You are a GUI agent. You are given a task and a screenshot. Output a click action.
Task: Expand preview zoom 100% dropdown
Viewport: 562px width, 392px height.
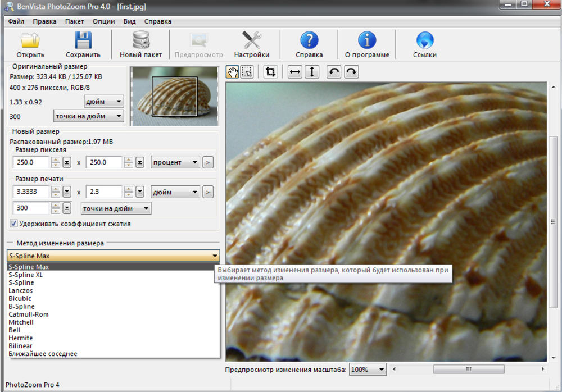coord(368,370)
